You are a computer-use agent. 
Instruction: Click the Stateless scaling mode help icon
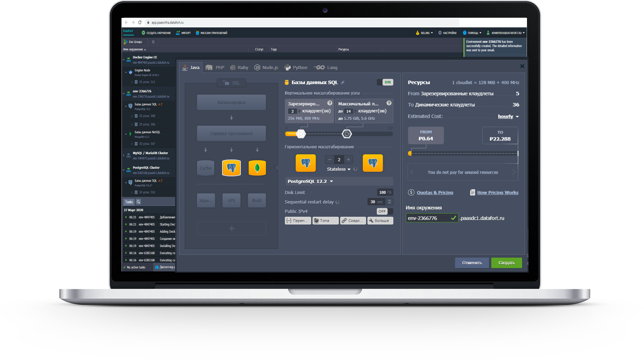pyautogui.click(x=355, y=169)
